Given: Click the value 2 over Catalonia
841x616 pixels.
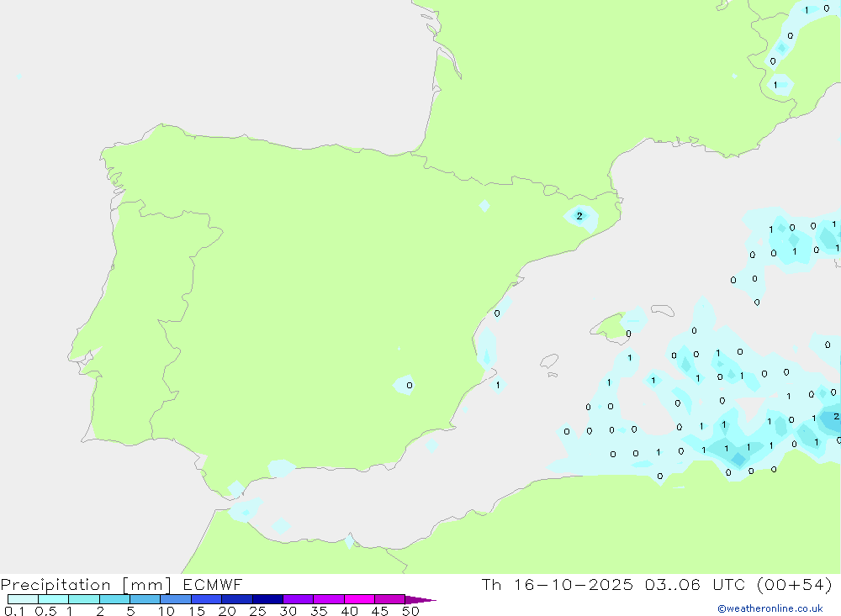Looking at the screenshot, I should click(579, 216).
